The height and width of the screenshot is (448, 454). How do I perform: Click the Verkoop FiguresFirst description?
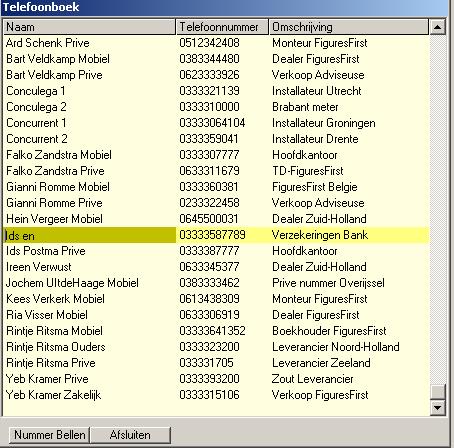click(x=320, y=395)
